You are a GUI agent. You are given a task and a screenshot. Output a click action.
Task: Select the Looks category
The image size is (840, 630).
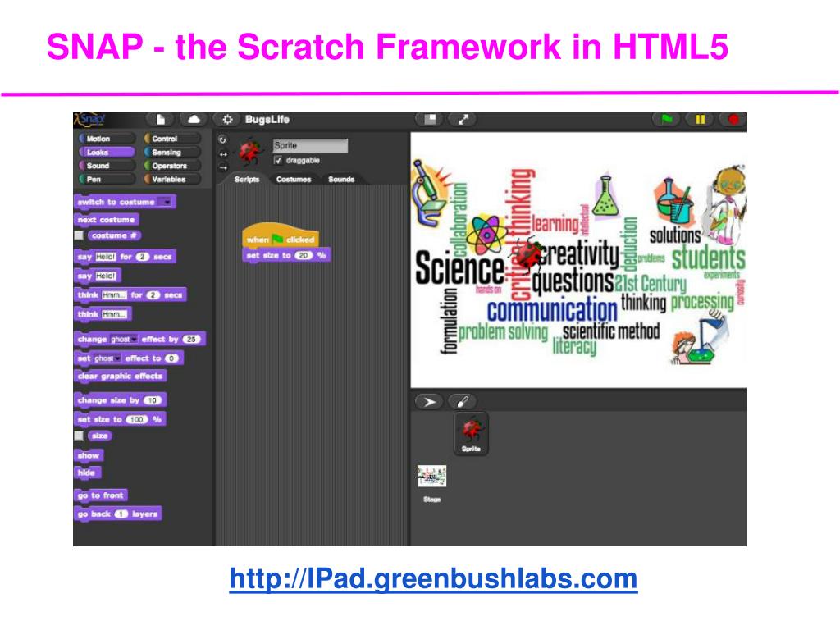pos(106,152)
